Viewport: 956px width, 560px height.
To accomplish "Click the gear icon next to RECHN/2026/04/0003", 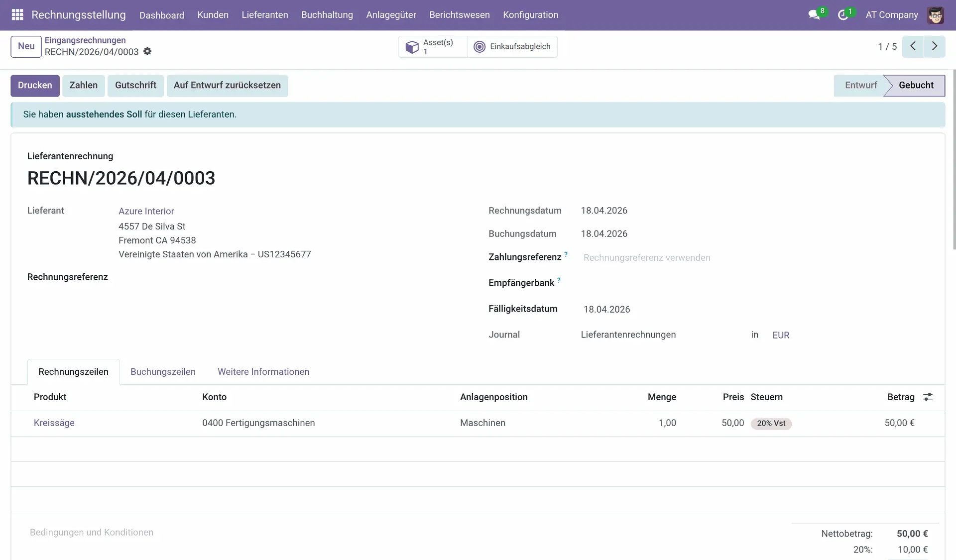I will click(x=147, y=51).
